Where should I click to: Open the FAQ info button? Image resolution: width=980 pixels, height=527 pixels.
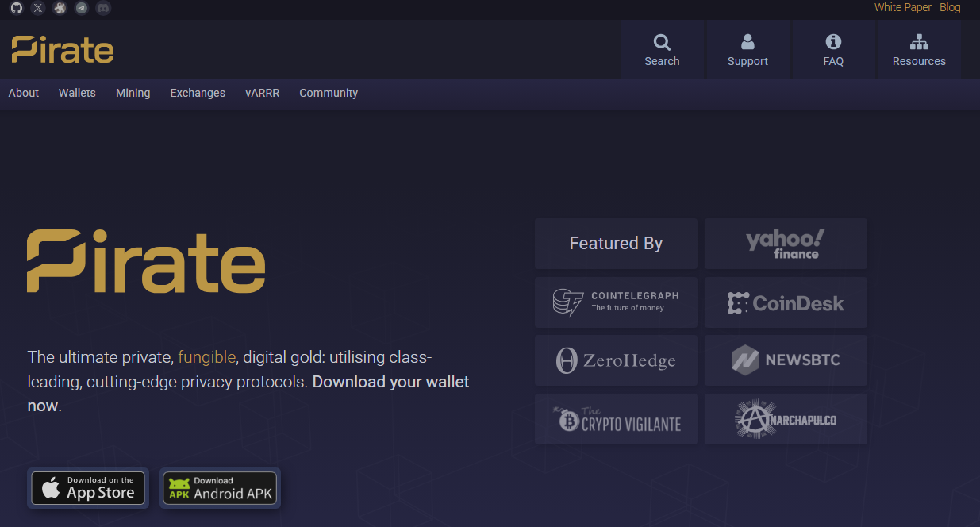point(833,49)
